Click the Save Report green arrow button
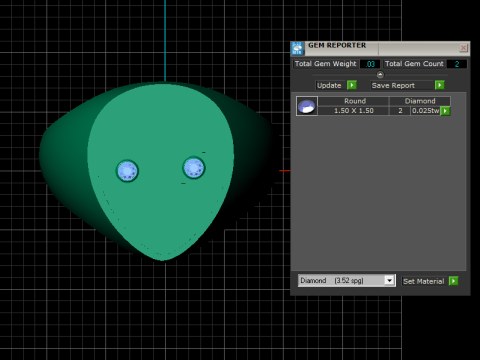This screenshot has height=360, width=480. [440, 85]
